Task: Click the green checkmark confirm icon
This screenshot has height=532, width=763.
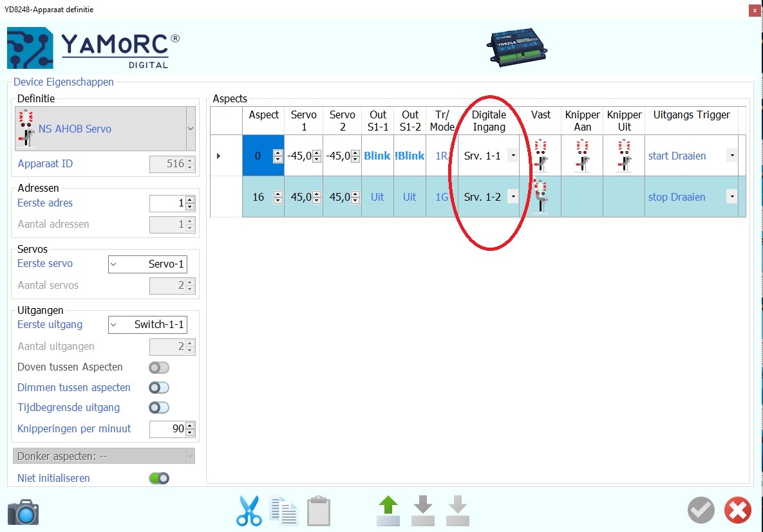Action: click(701, 511)
